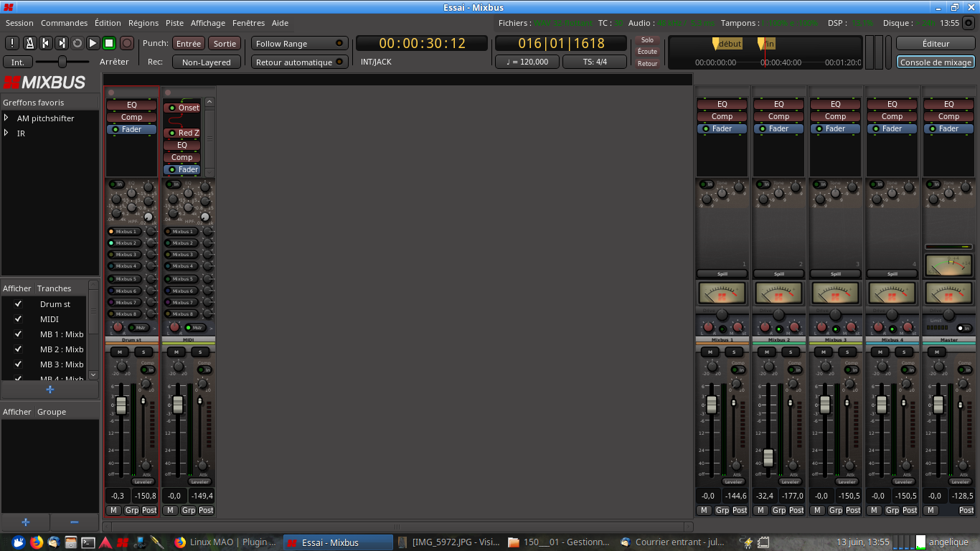This screenshot has height=551, width=980.
Task: Solo the Drum st channel strip
Action: click(x=143, y=352)
